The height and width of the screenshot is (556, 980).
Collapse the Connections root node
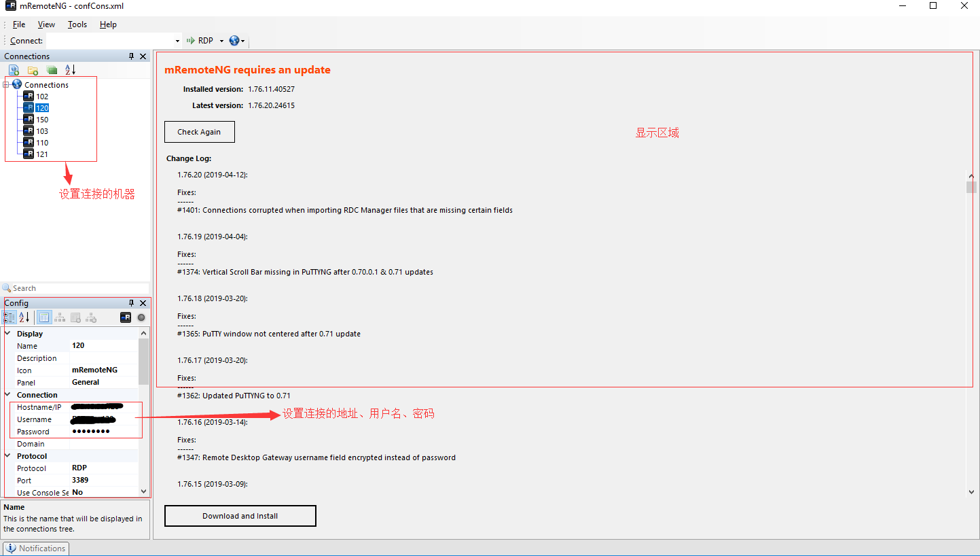point(6,85)
